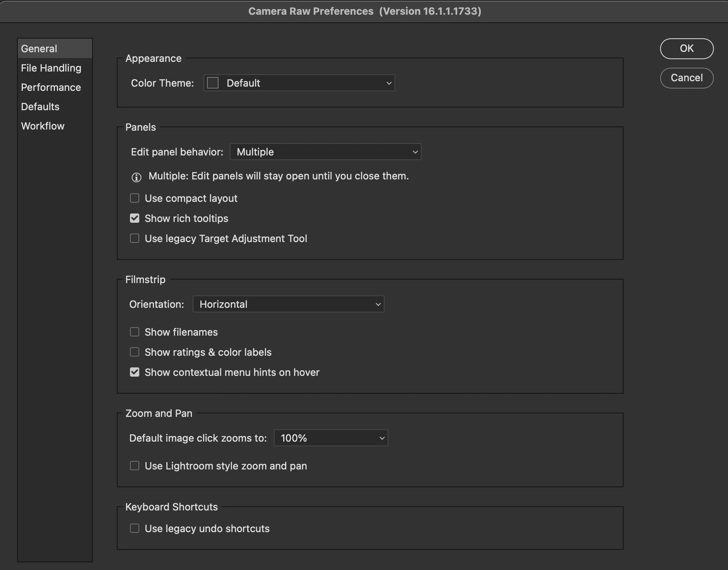Select the General preferences category
728x570 pixels.
coord(55,49)
